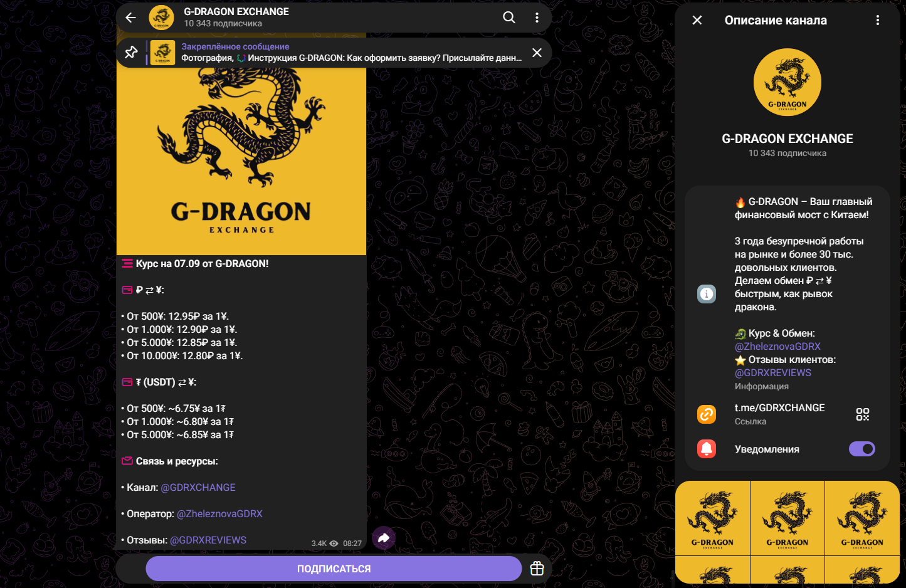This screenshot has width=906, height=588.
Task: Open operator @ZheleznovaGDRX link in post
Action: tap(219, 514)
